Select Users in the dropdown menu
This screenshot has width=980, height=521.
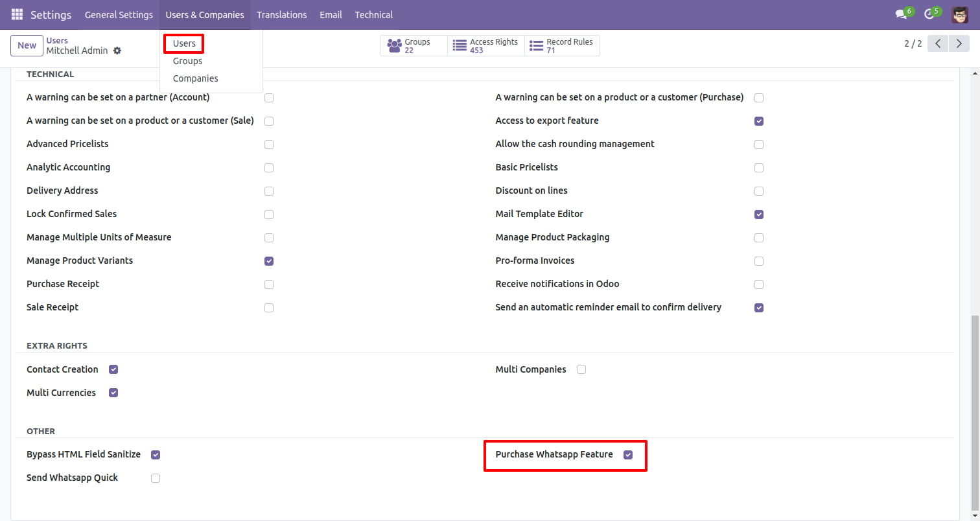click(184, 43)
